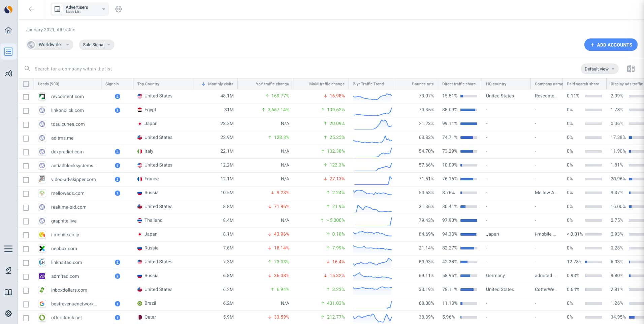Click the revcontent.com favicon
Viewport: 644px width, 324px height.
42,96
